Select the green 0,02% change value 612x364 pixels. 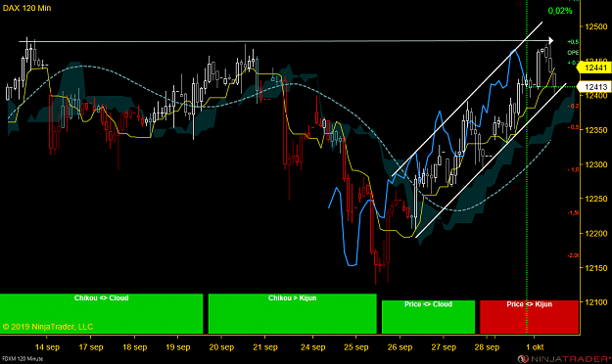coord(560,11)
